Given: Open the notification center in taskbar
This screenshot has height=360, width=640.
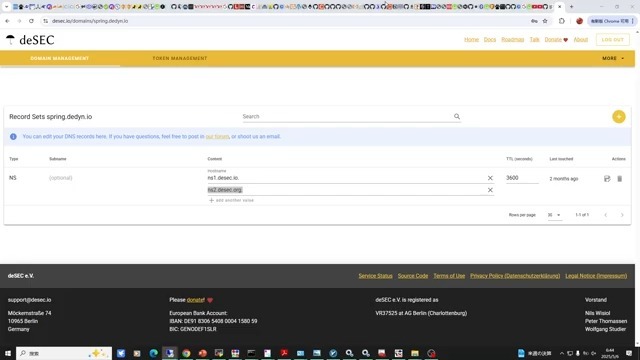Looking at the screenshot, I should pos(629,353).
